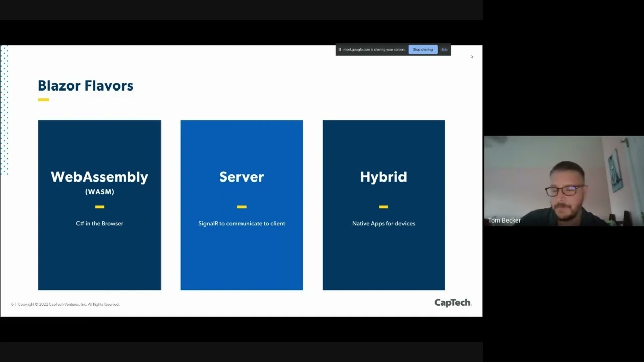Select the Server flavor card
Viewport: 644px width, 362px height.
click(242, 205)
